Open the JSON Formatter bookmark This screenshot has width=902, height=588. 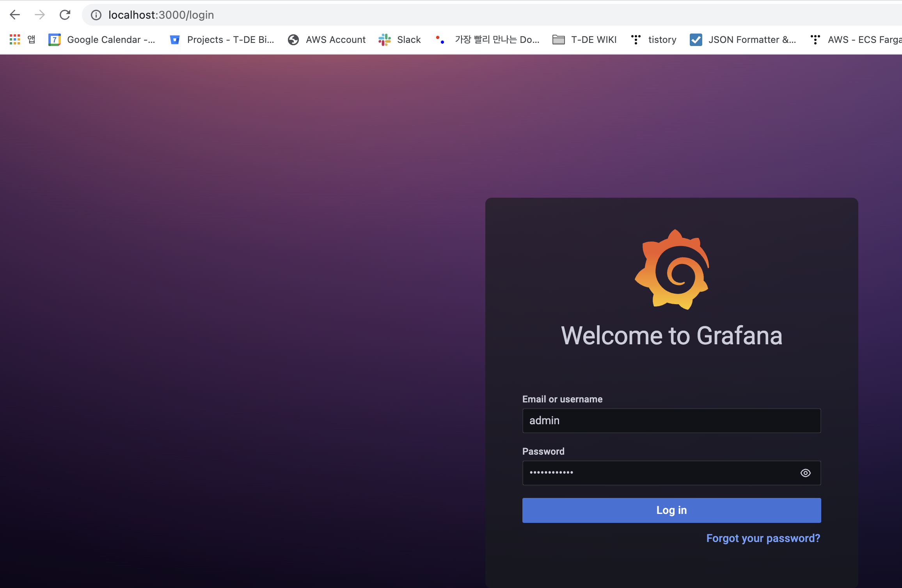(743, 39)
